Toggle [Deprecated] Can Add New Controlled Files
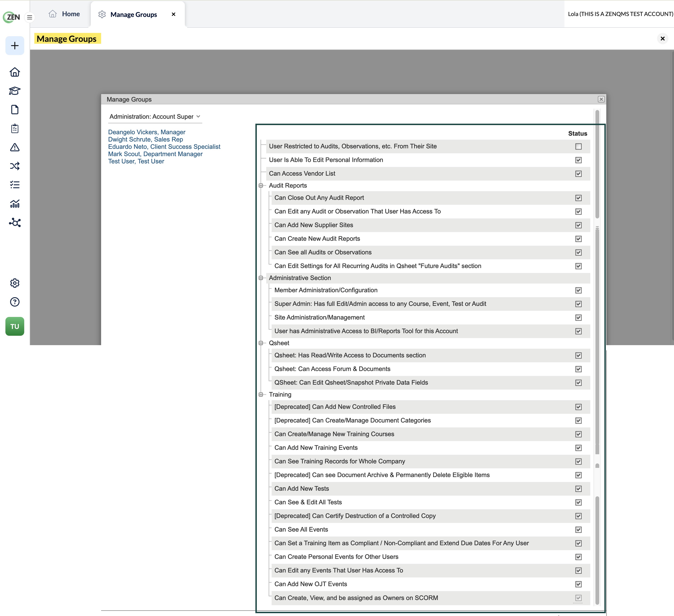This screenshot has width=674, height=616. (578, 407)
